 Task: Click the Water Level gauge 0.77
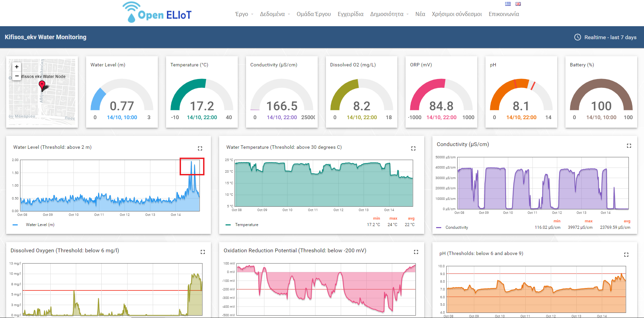[122, 95]
